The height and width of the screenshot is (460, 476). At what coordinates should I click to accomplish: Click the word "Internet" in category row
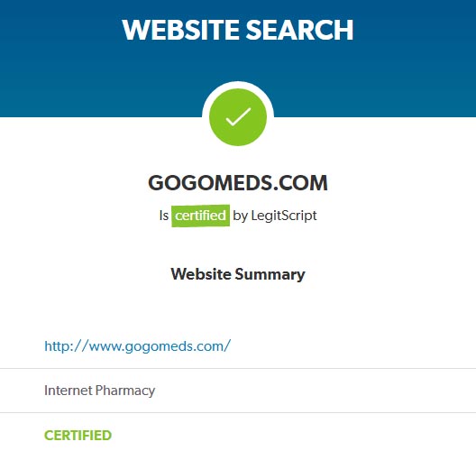[69, 391]
